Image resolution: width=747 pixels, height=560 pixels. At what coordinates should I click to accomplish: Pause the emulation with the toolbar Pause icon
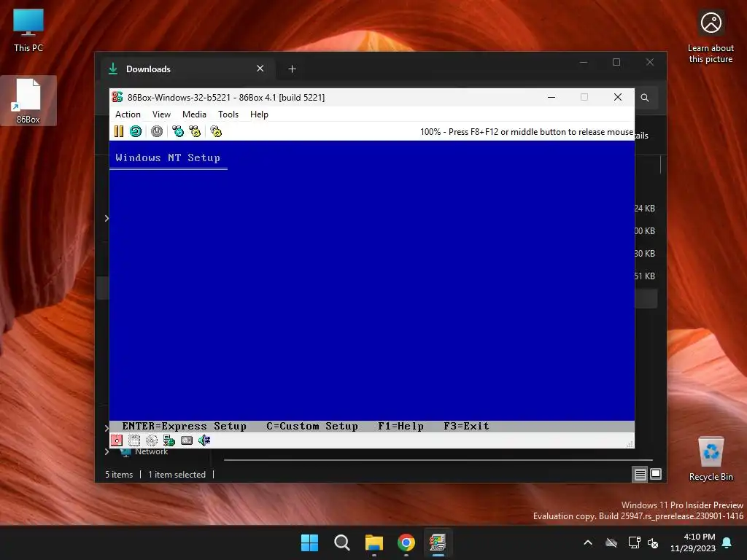click(x=119, y=131)
